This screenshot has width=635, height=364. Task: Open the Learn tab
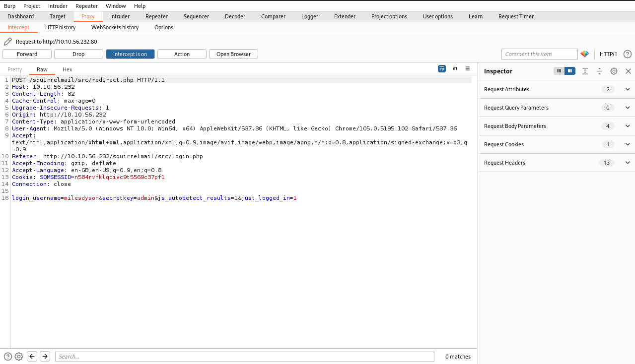[x=476, y=16]
